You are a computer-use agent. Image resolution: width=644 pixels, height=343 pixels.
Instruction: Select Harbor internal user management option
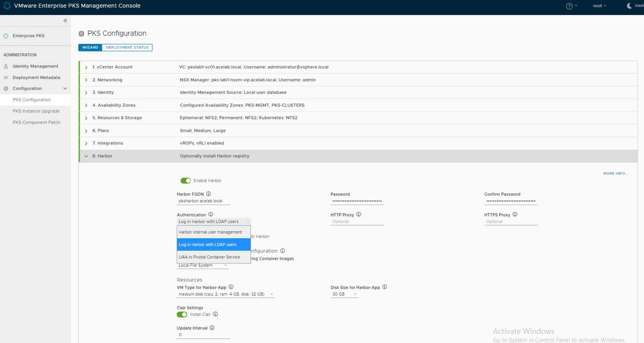point(214,232)
